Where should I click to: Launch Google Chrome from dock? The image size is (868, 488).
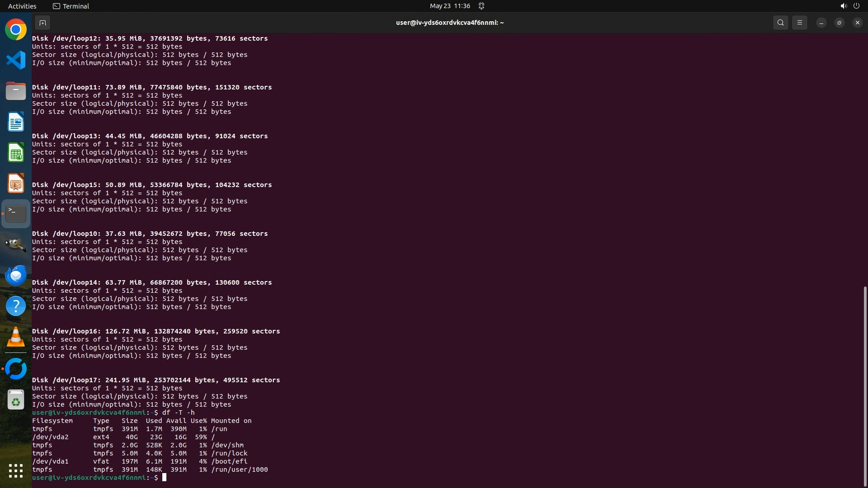point(16,30)
